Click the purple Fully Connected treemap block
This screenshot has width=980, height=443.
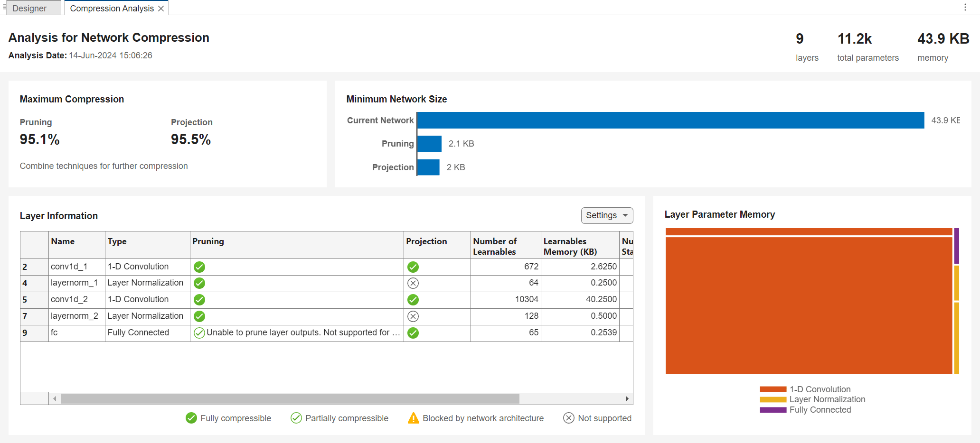point(956,246)
